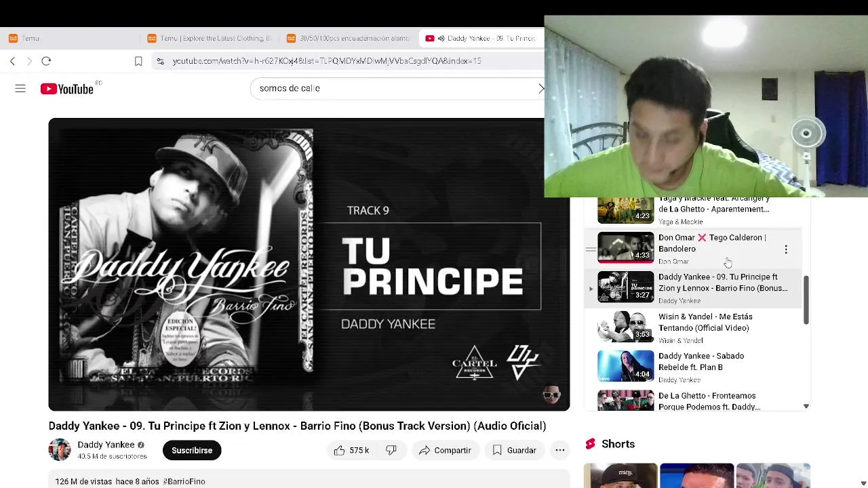868x488 pixels.
Task: Click the browser back arrow
Action: tap(12, 61)
